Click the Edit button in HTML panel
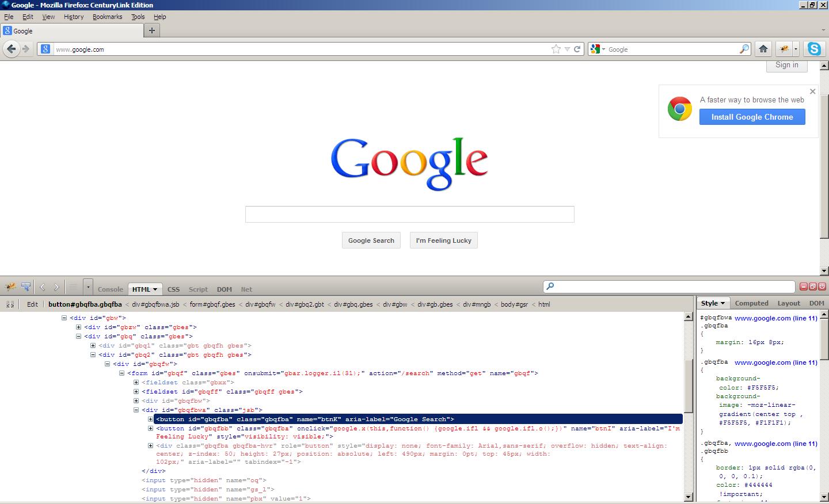This screenshot has height=504, width=829. [32, 304]
